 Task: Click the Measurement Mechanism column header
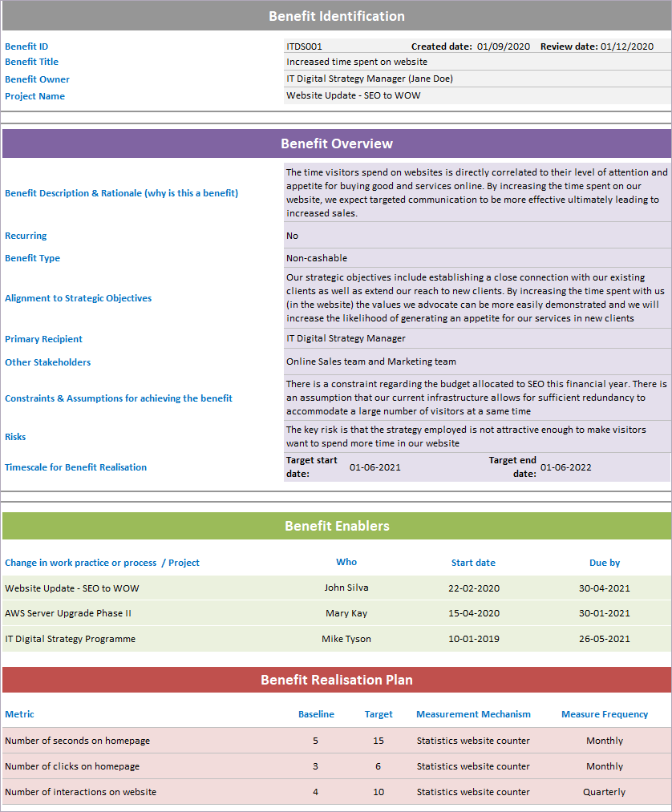473,713
